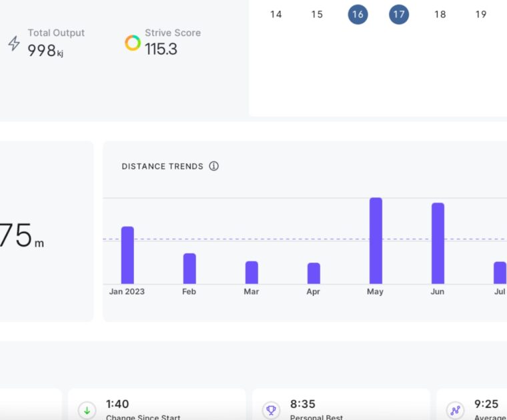This screenshot has height=420, width=507.
Task: Select highlighted date 17 on calendar
Action: pos(399,14)
